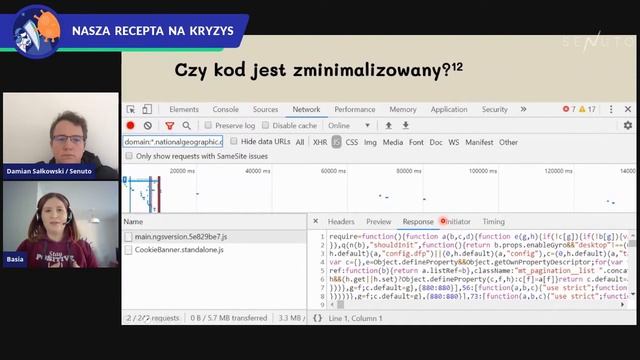Image resolution: width=640 pixels, height=360 pixels.
Task: Close the request details pane
Action: click(316, 221)
